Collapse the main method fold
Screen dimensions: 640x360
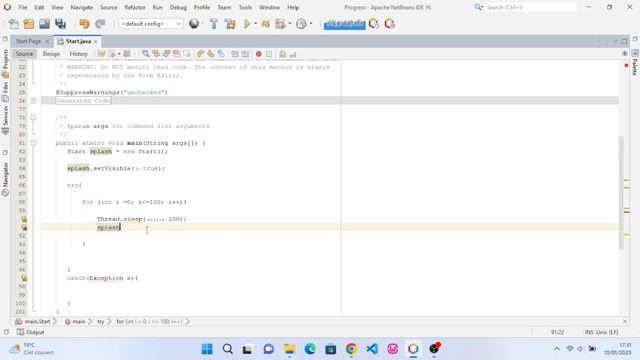[33, 143]
